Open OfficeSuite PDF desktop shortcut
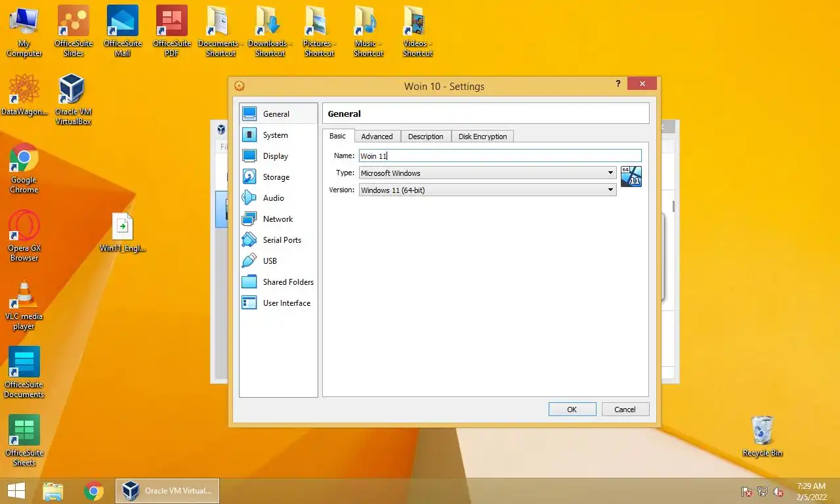The width and height of the screenshot is (840, 504). point(171,32)
